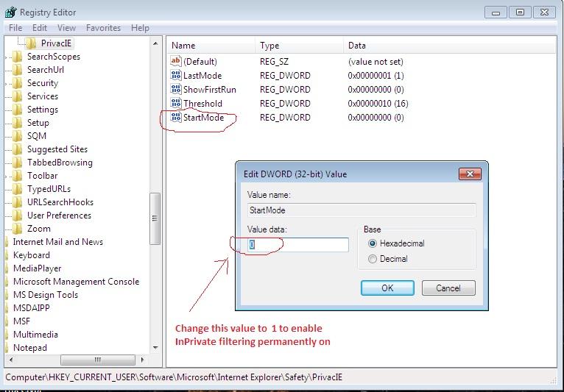Click the Value data input field
The height and width of the screenshot is (392, 564).
coord(297,245)
